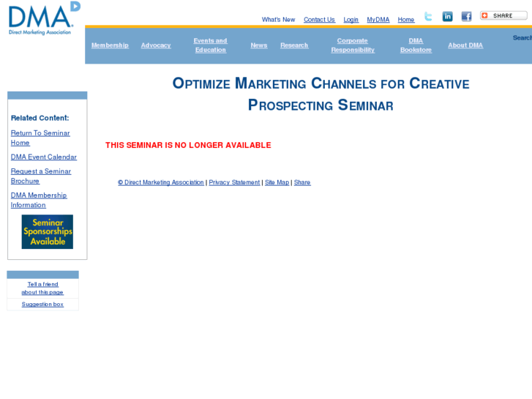The height and width of the screenshot is (399, 532).
Task: Open the About DMA menu item
Action: [x=465, y=45]
